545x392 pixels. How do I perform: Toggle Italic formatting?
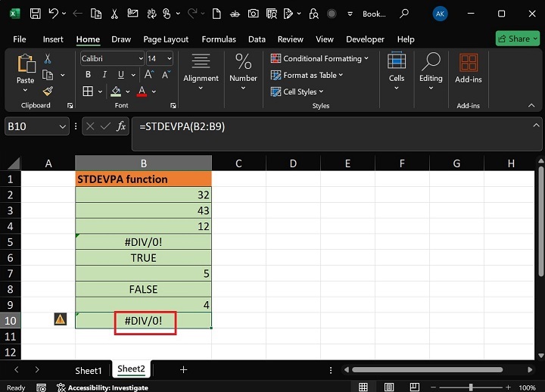103,75
